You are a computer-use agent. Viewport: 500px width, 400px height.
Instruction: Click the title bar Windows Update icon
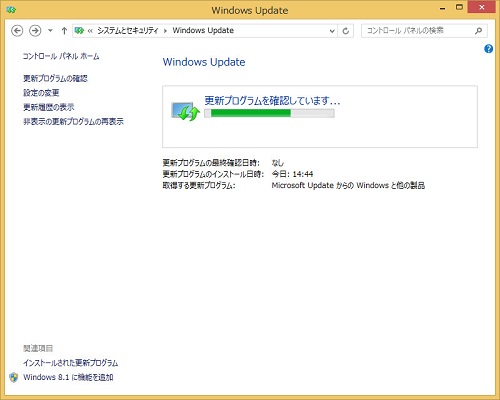pyautogui.click(x=11, y=10)
